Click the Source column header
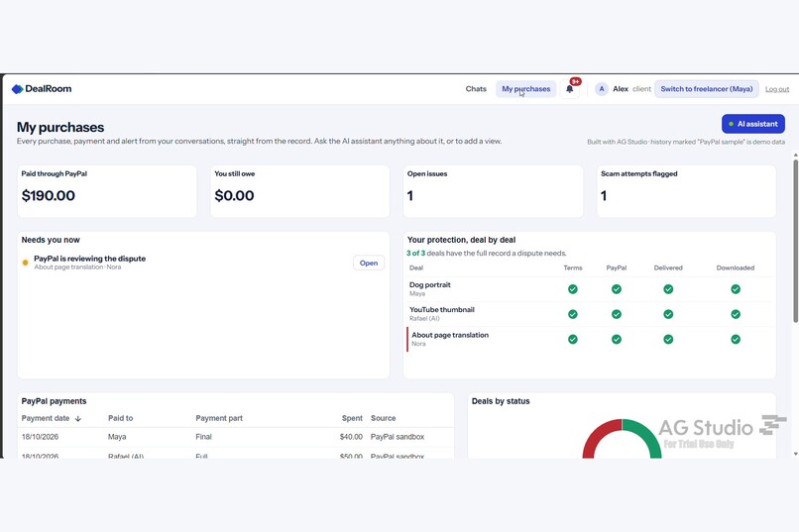Image resolution: width=799 pixels, height=532 pixels. point(384,418)
